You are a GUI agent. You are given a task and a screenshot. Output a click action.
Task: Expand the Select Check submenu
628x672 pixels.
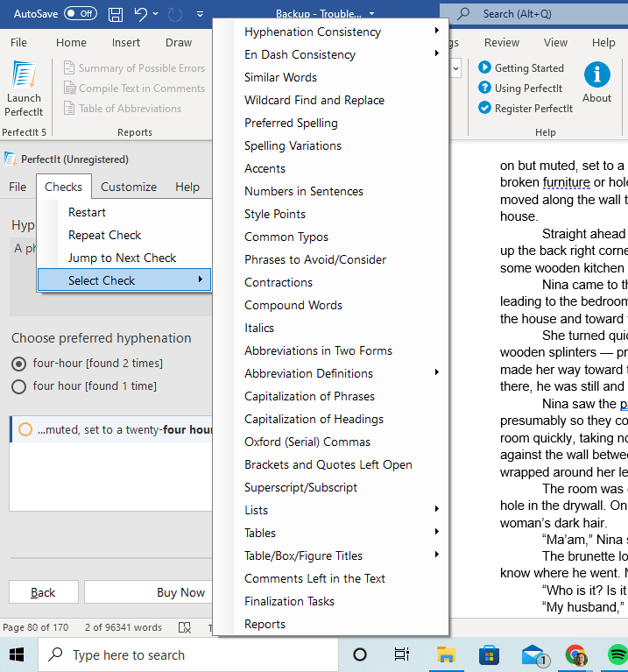(x=124, y=280)
